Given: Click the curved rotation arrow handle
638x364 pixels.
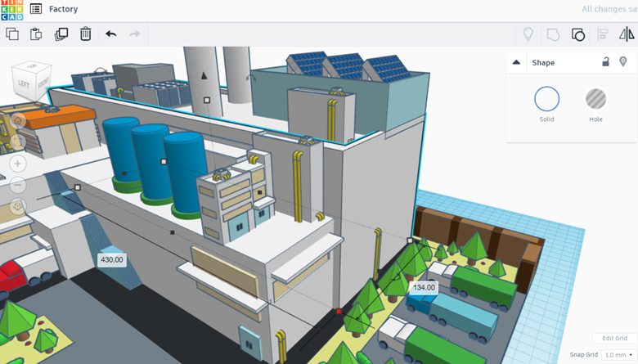Looking at the screenshot, I should click(x=251, y=77).
